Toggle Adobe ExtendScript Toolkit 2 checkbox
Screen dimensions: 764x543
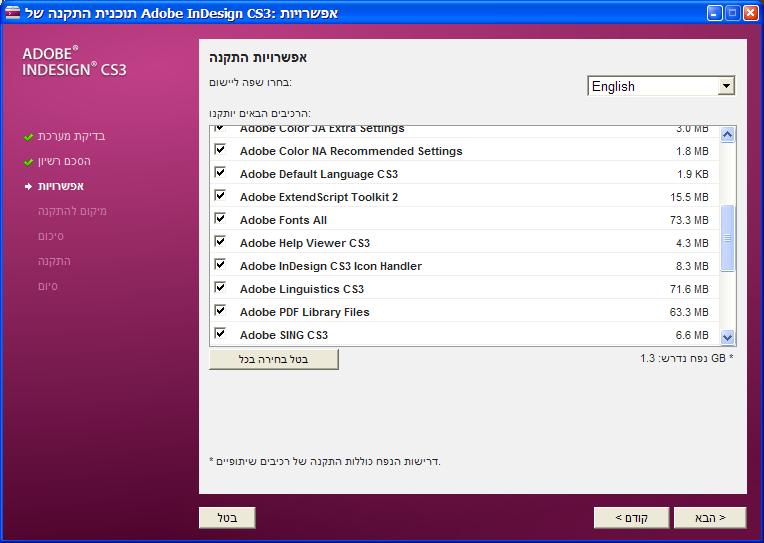click(x=220, y=195)
